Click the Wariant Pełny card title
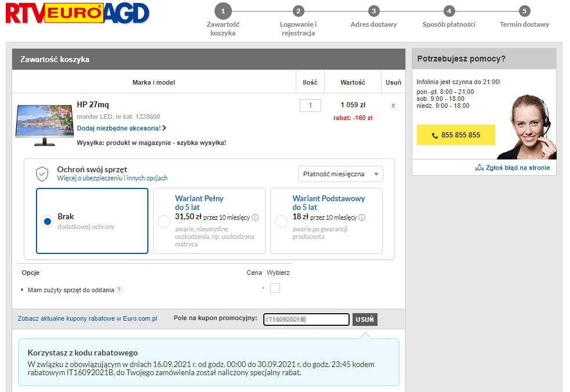The image size is (570, 392). (199, 202)
